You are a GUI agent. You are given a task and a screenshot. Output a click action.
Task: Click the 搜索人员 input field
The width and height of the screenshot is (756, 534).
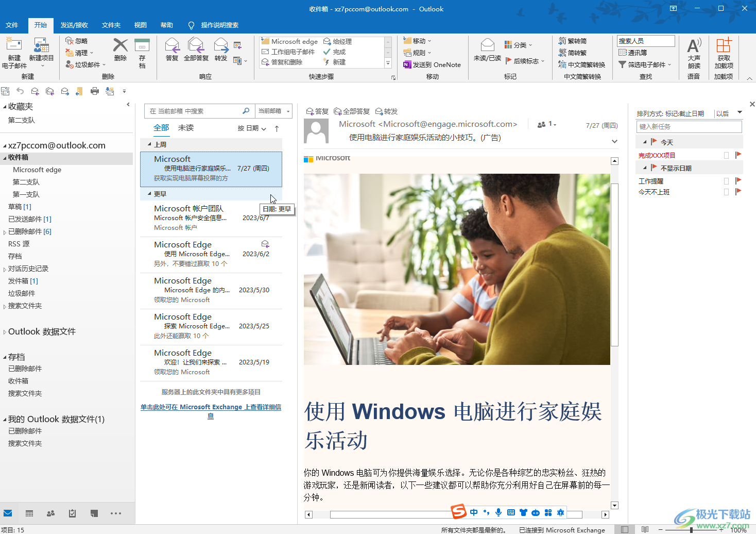point(646,41)
